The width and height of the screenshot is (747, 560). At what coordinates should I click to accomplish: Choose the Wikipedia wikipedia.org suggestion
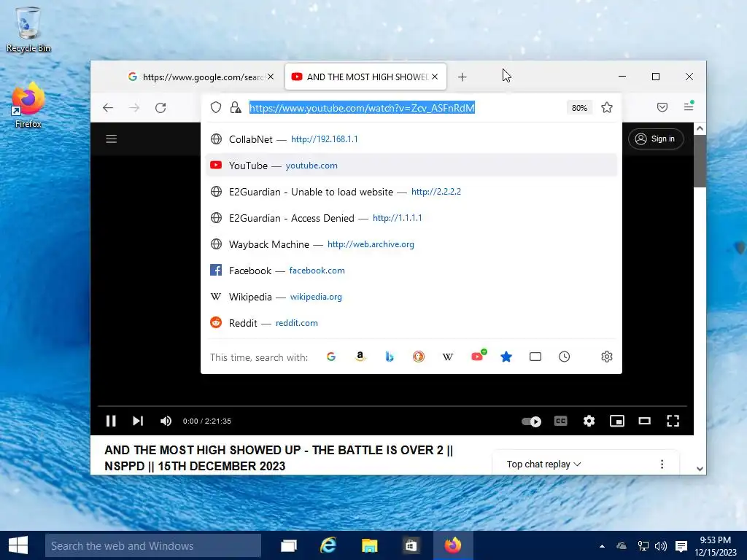click(x=411, y=297)
